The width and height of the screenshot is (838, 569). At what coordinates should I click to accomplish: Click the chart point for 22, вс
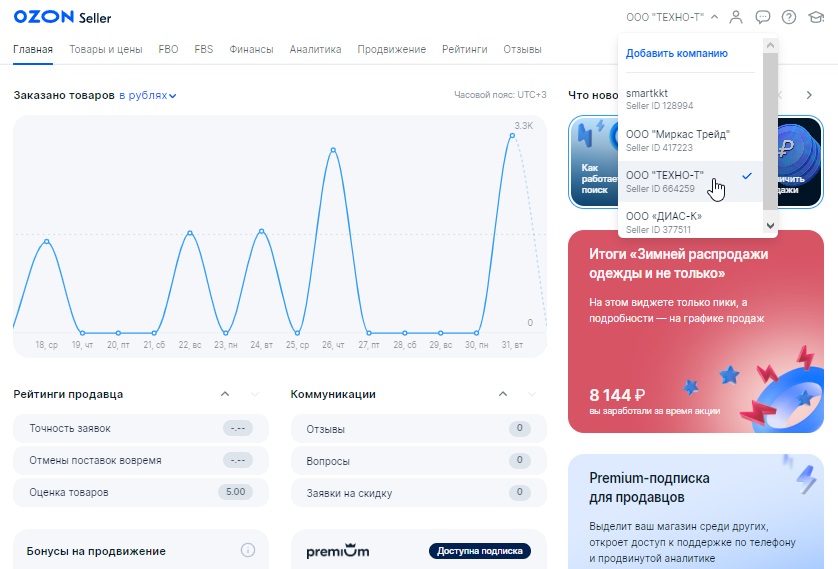click(x=190, y=233)
